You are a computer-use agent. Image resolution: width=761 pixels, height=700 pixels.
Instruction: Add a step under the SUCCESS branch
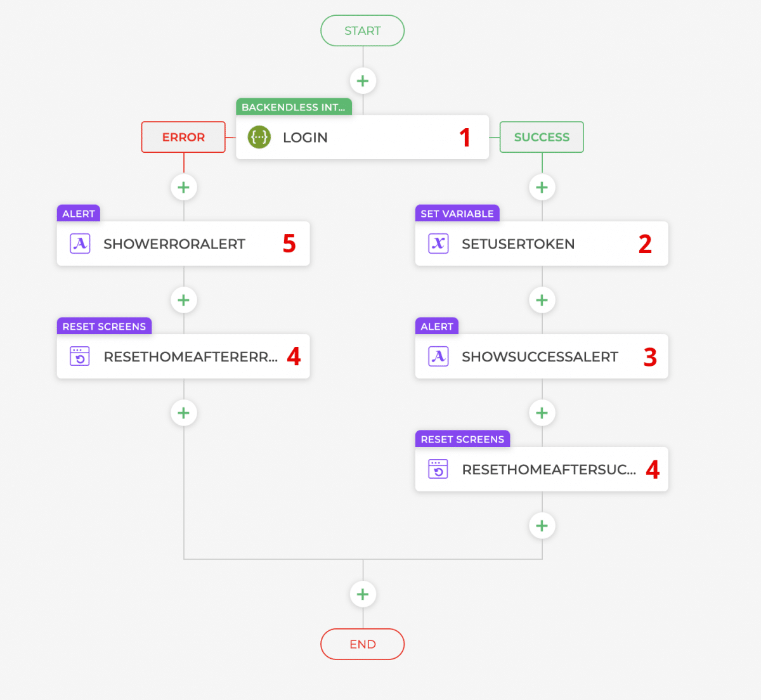click(542, 187)
